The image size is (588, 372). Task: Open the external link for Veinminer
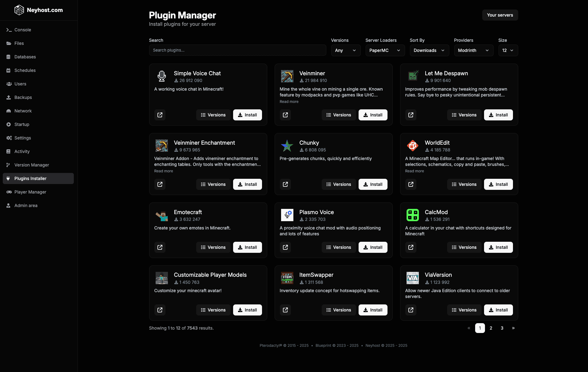[x=285, y=115]
